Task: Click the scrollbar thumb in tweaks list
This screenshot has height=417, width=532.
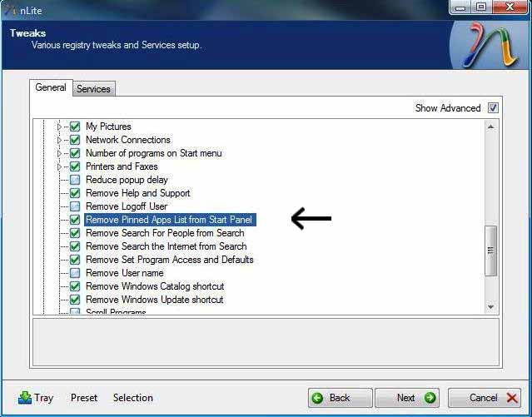Action: point(490,250)
